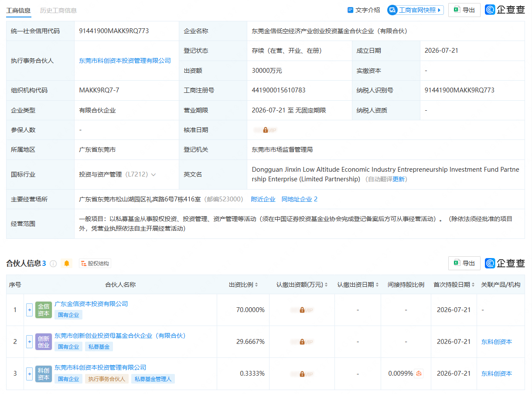Click credit code 91441900MAKK9RQ773 in first row
532x394 pixels.
(x=114, y=31)
